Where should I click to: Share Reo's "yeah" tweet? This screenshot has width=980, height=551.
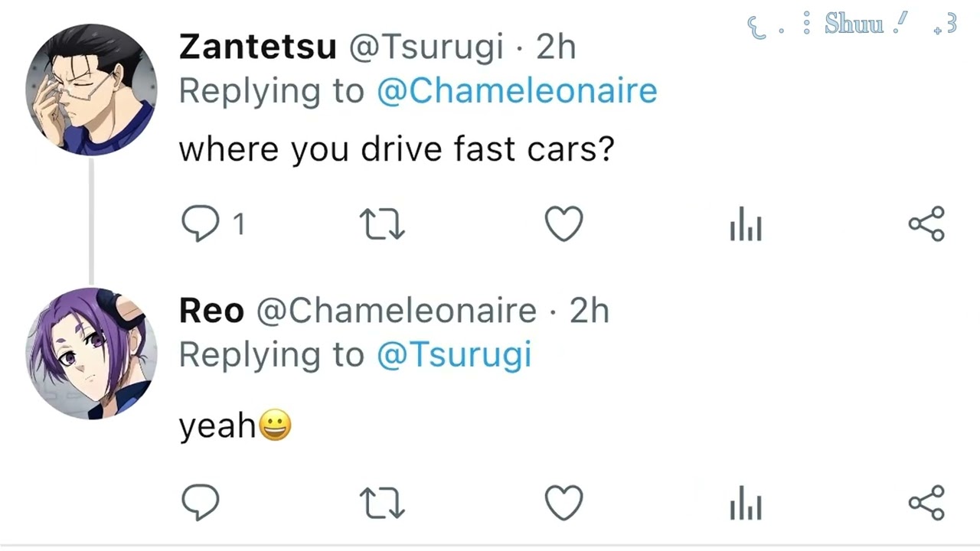[x=926, y=503]
